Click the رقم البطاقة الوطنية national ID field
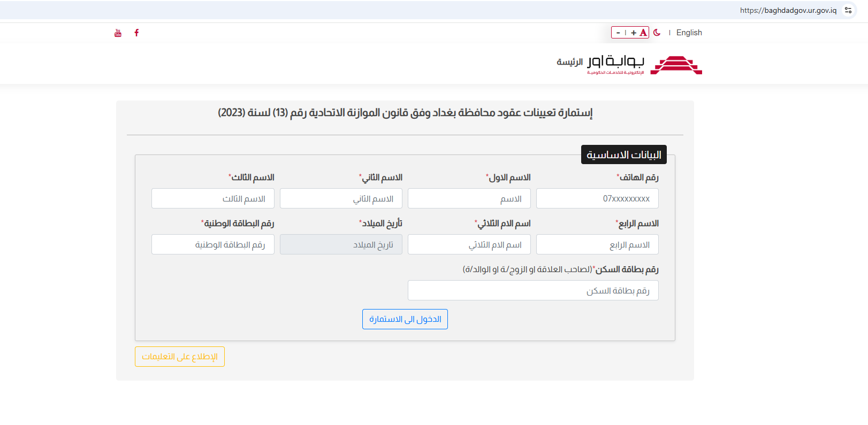This screenshot has height=425, width=868. (212, 244)
